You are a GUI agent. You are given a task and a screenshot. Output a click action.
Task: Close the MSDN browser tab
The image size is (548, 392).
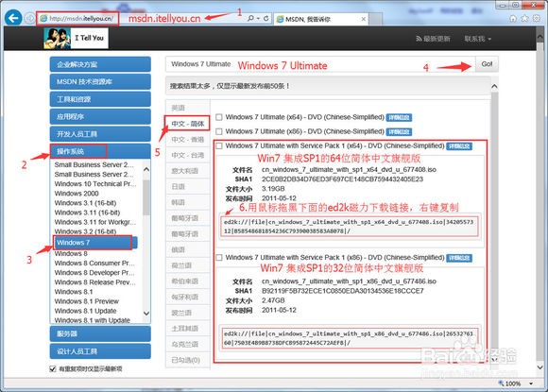click(x=364, y=19)
